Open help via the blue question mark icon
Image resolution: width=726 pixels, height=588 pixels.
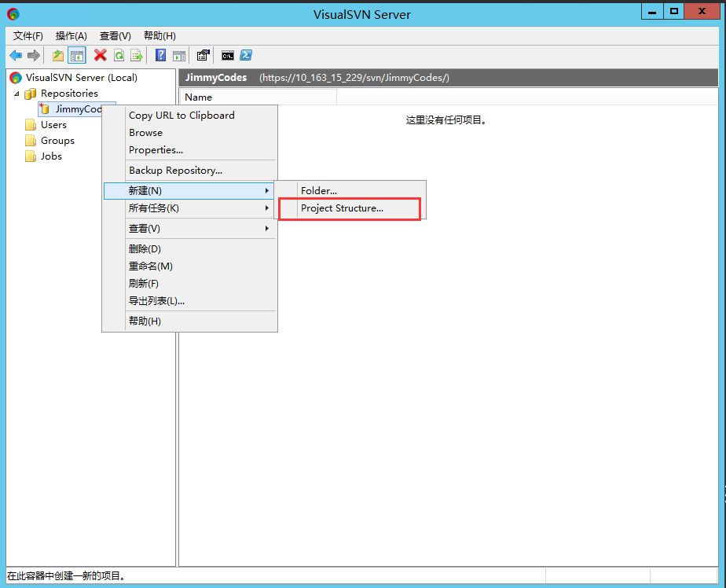160,55
